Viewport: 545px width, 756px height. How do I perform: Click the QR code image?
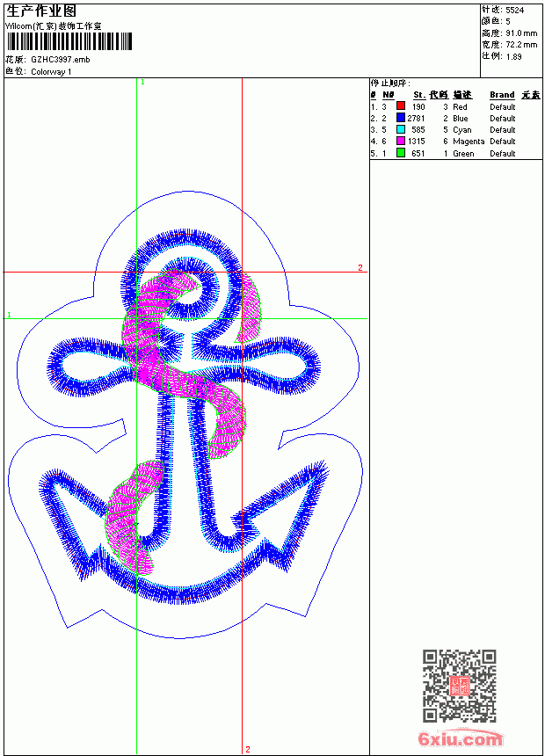(x=459, y=685)
